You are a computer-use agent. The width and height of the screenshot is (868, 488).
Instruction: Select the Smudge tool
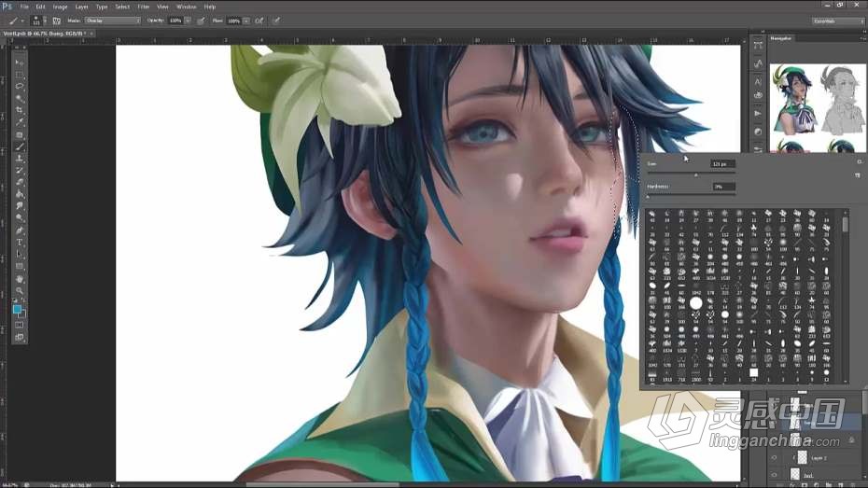click(20, 206)
